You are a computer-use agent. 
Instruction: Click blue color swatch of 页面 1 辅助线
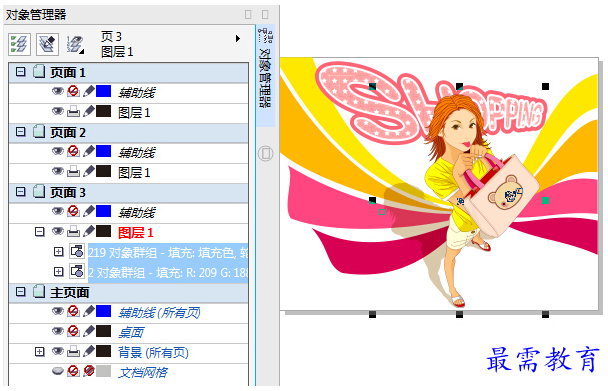point(104,91)
